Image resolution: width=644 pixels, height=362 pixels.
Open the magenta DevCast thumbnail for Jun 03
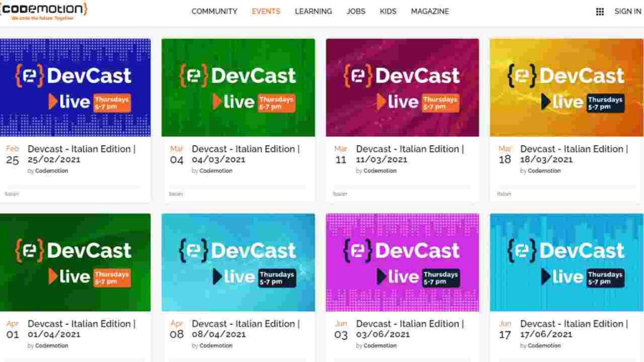pos(402,262)
